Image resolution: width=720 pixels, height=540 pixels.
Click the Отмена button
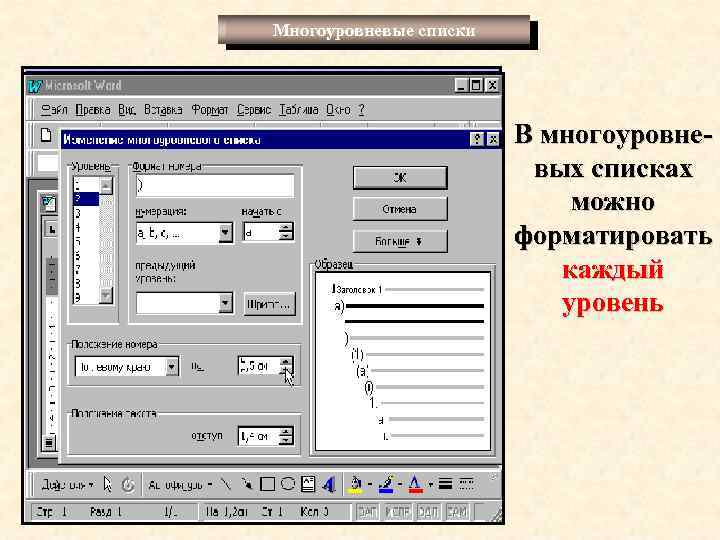click(400, 210)
